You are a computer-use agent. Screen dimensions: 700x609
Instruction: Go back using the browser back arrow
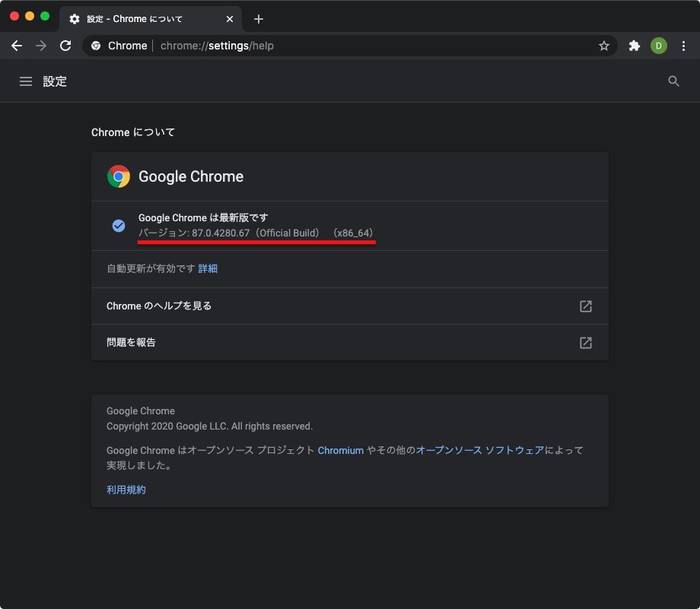[x=17, y=46]
